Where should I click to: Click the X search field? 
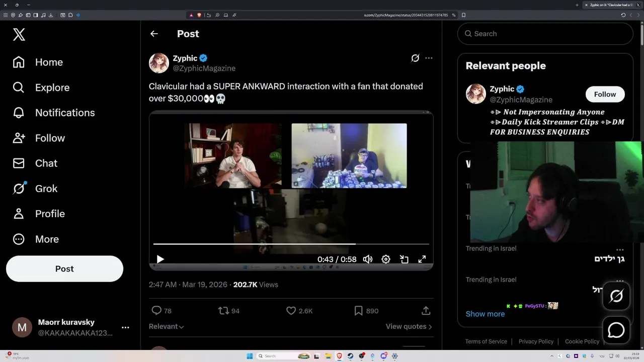click(545, 34)
